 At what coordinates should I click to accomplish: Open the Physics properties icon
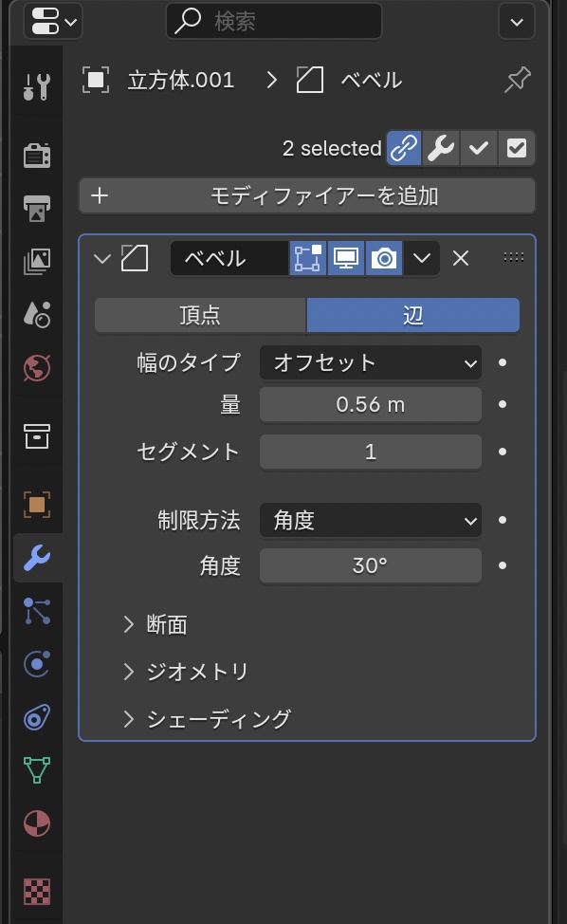point(37,664)
